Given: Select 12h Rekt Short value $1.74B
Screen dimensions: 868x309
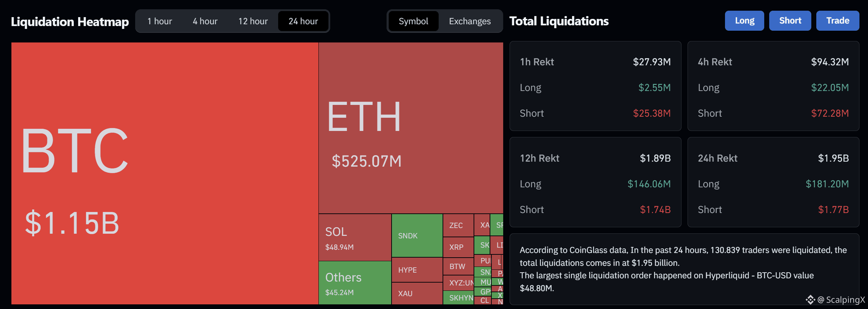Looking at the screenshot, I should click(x=655, y=210).
